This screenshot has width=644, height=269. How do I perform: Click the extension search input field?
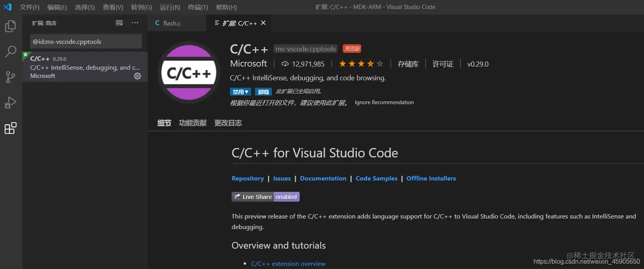pyautogui.click(x=86, y=42)
